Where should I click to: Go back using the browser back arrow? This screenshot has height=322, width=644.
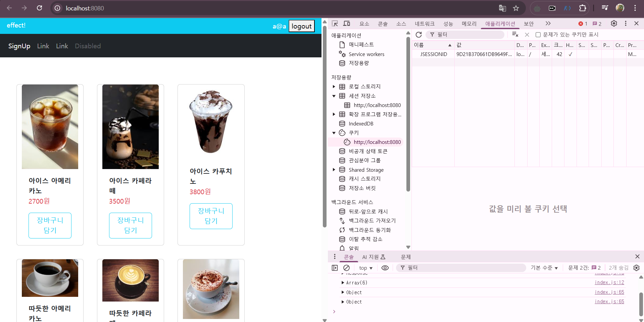pyautogui.click(x=9, y=8)
